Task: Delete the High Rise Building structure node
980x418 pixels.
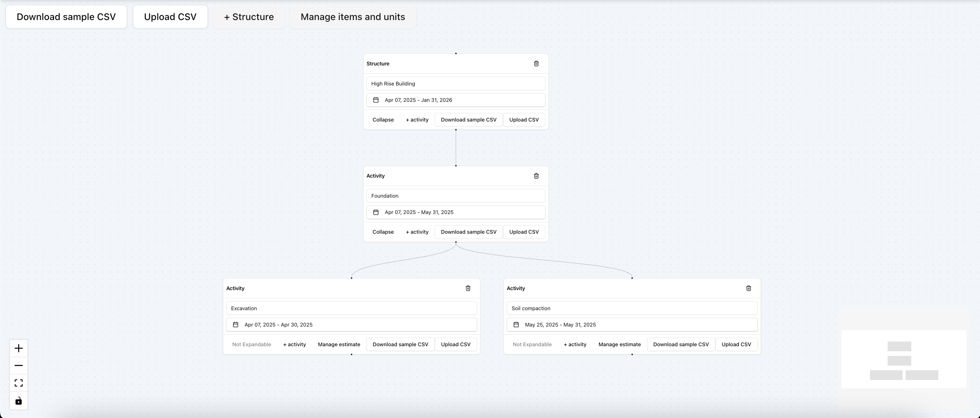Action: [x=536, y=63]
